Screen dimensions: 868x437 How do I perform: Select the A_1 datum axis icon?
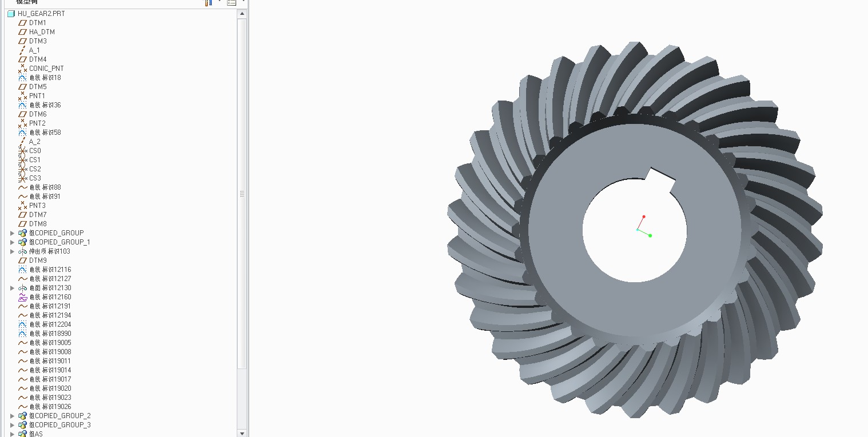23,50
